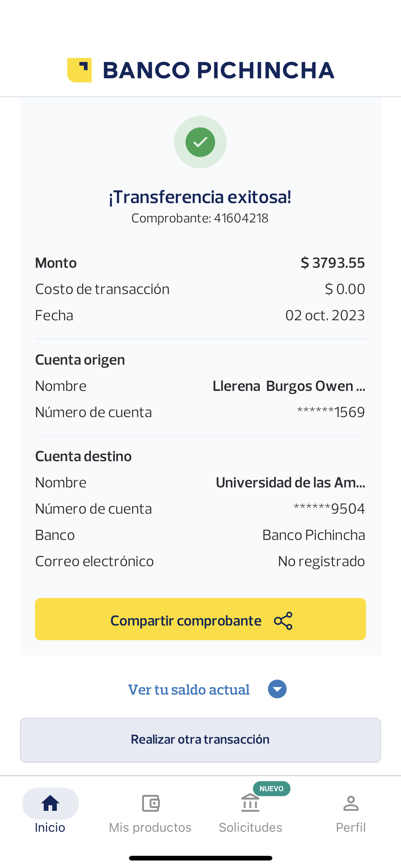
Task: Tap the share icon on Compartir comprobante
Action: click(283, 621)
